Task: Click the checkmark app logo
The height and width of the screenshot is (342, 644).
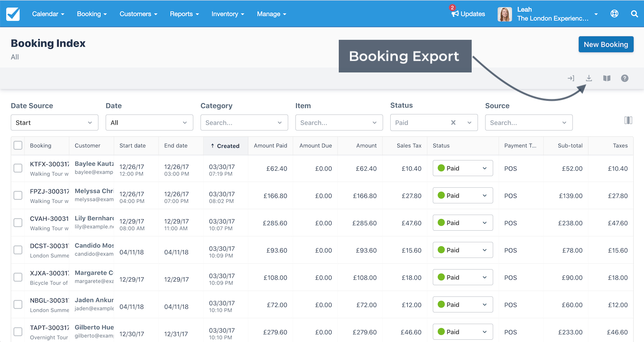Action: click(x=13, y=14)
